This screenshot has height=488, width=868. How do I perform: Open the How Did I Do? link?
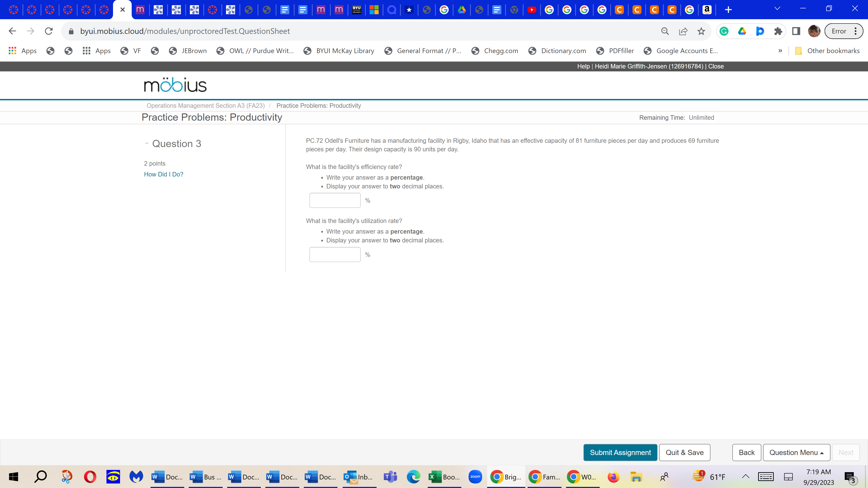pos(163,174)
